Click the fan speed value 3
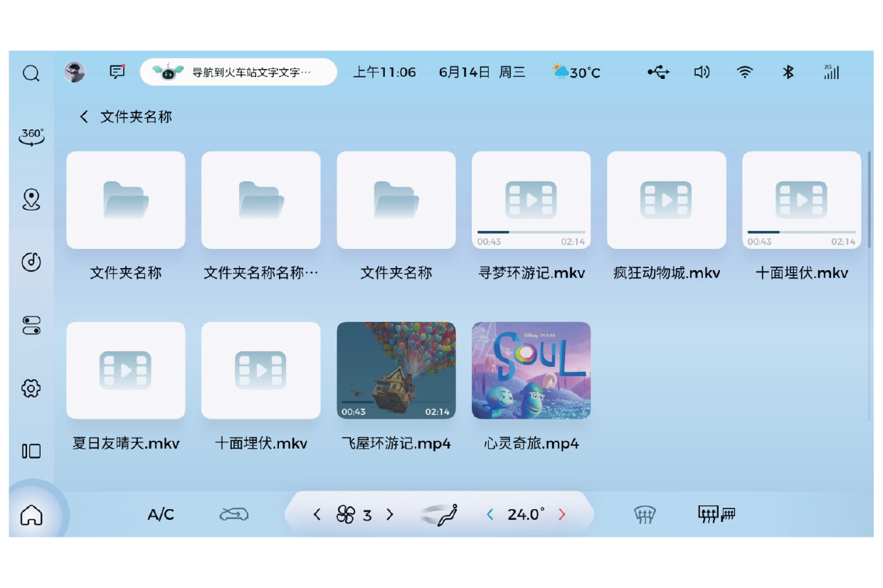 [367, 515]
